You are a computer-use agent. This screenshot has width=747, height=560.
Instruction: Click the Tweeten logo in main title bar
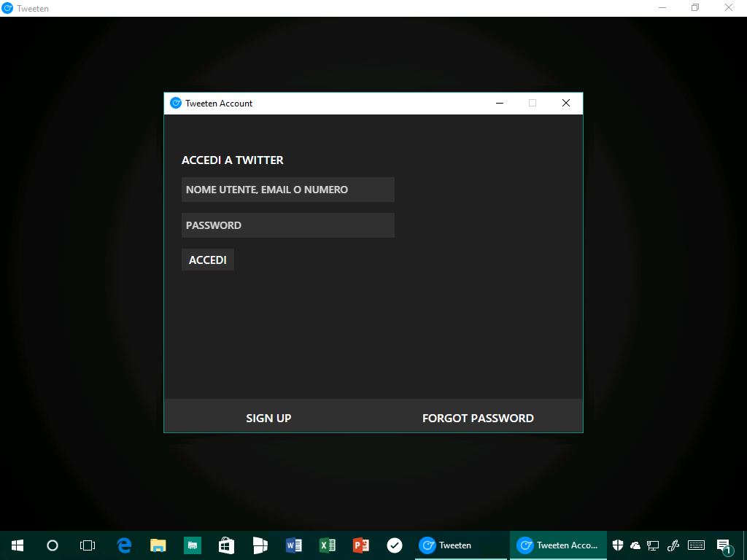[7, 7]
